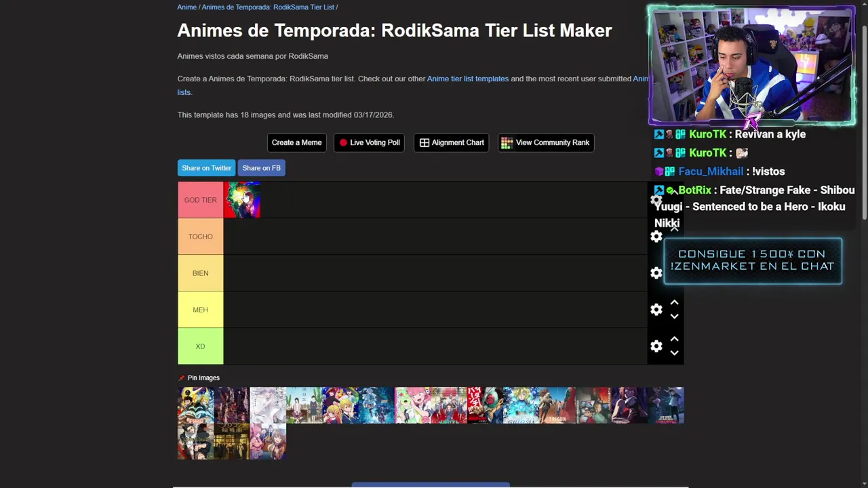868x488 pixels.
Task: Select the GOD TIER red label
Action: (x=200, y=200)
